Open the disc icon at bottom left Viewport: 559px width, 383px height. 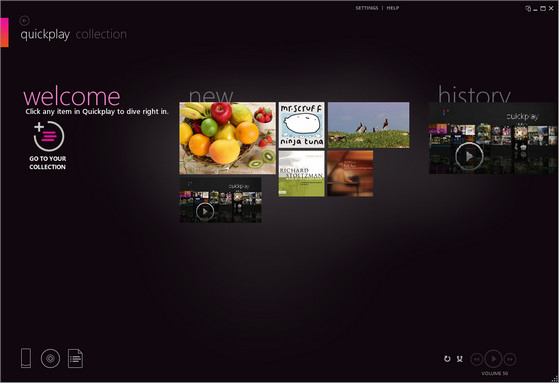click(50, 358)
